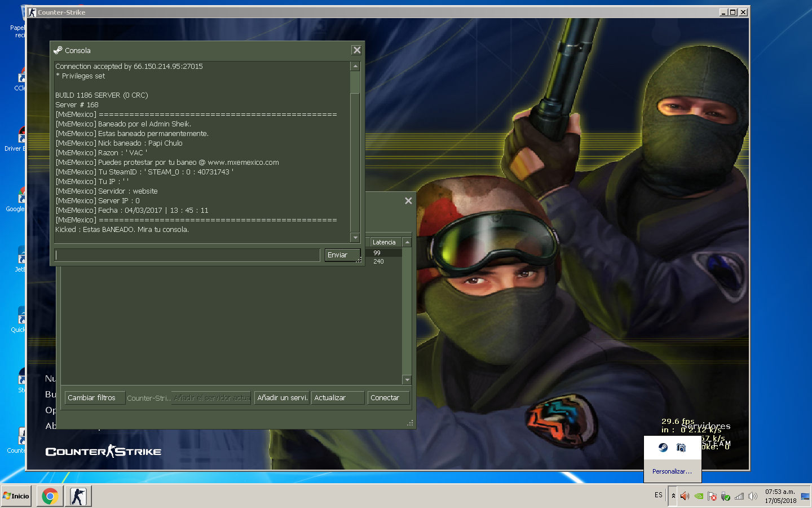Screen dimensions: 812x508
Task: Click the red volume tray icon
Action: 685,496
